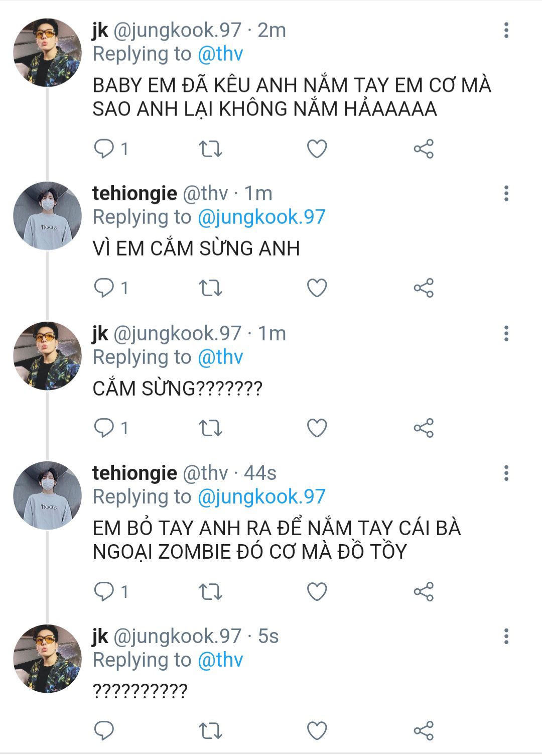Screen dimensions: 542x756
Task: Open more options on tehiongie's 44s tweet
Action: point(506,473)
